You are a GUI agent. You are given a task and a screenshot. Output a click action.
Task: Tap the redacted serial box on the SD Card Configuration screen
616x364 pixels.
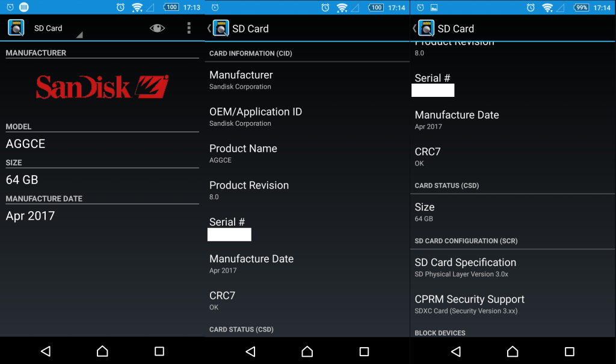coord(433,90)
